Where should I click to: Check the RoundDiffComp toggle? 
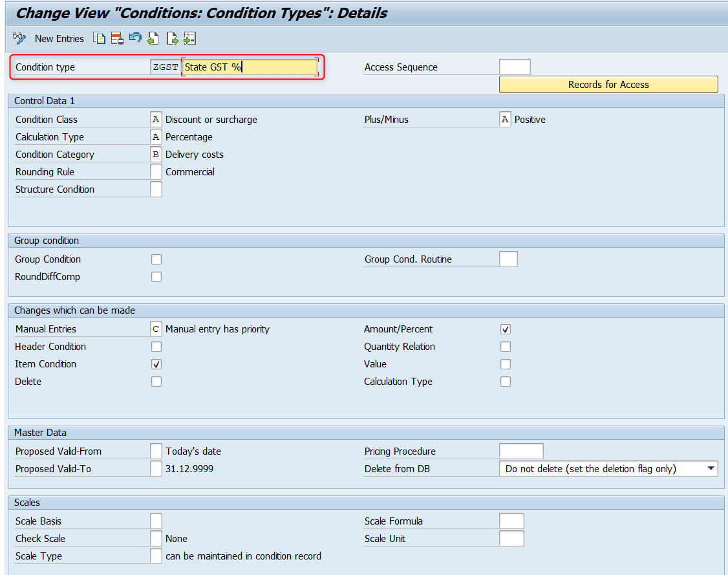(x=155, y=276)
